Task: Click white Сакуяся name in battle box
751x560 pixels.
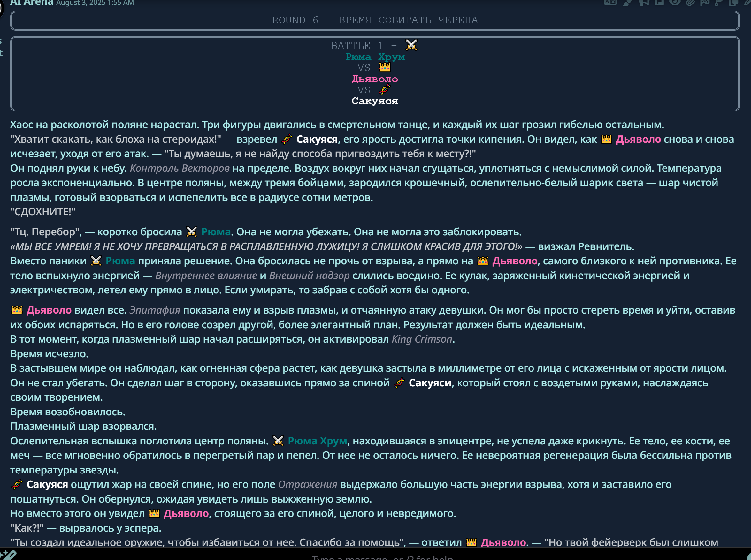Action: (x=374, y=101)
